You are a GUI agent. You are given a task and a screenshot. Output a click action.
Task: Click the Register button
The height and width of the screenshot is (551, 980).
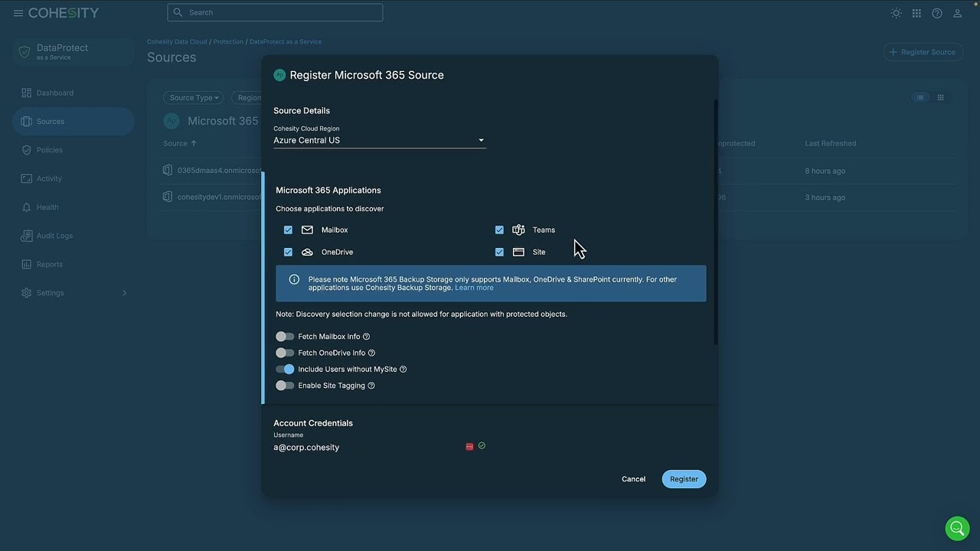pyautogui.click(x=684, y=479)
